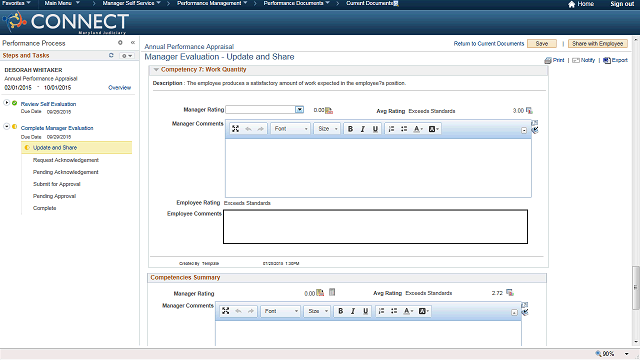Maximize the Competencies Summary comments editor

point(226,311)
